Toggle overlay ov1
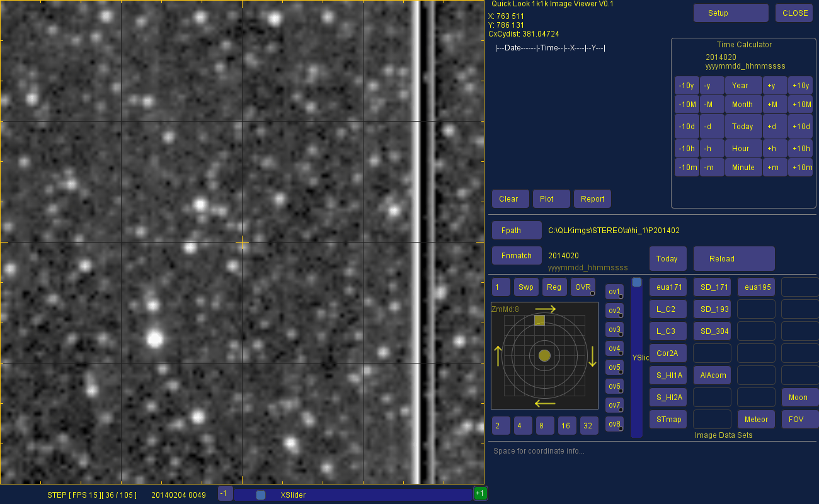Viewport: 819px width, 504px height. click(614, 292)
